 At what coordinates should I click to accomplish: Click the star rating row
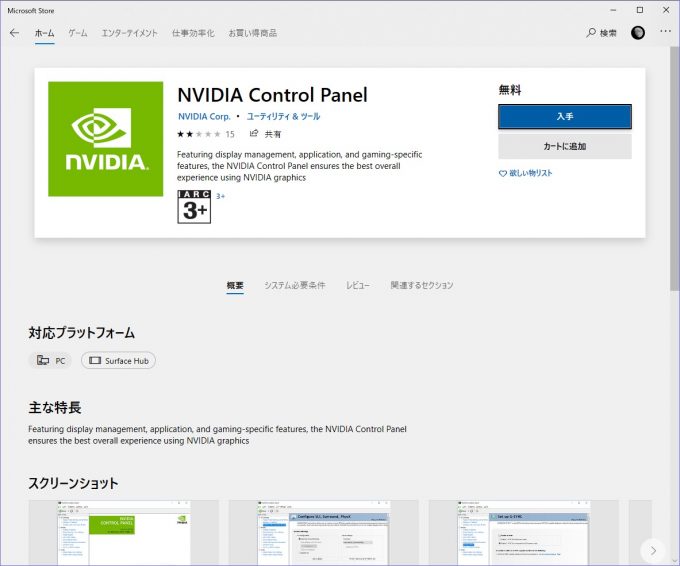click(199, 134)
